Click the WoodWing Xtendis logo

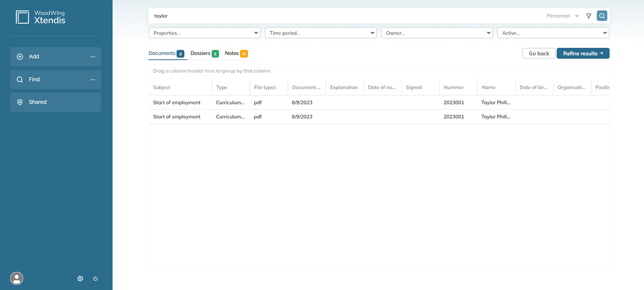pos(40,17)
